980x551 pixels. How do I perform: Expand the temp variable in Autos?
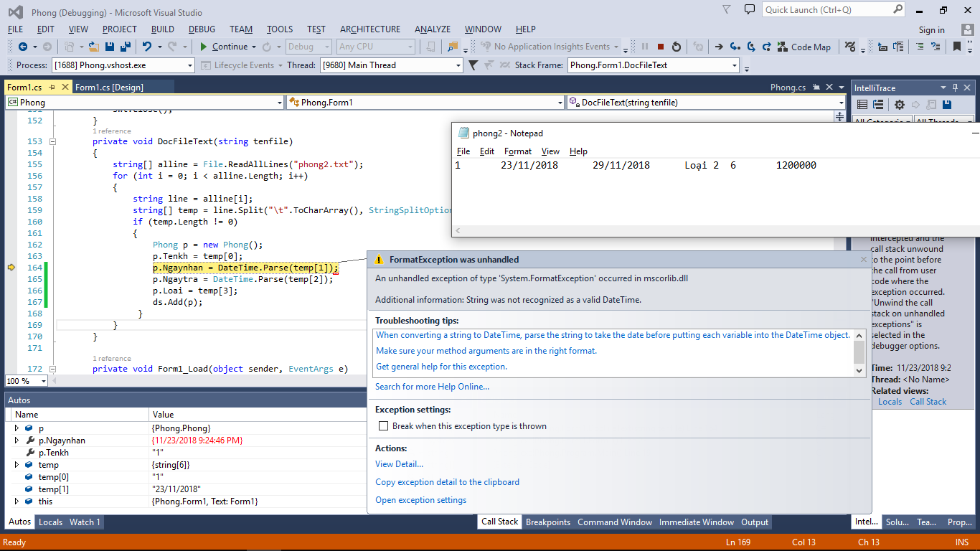coord(17,465)
